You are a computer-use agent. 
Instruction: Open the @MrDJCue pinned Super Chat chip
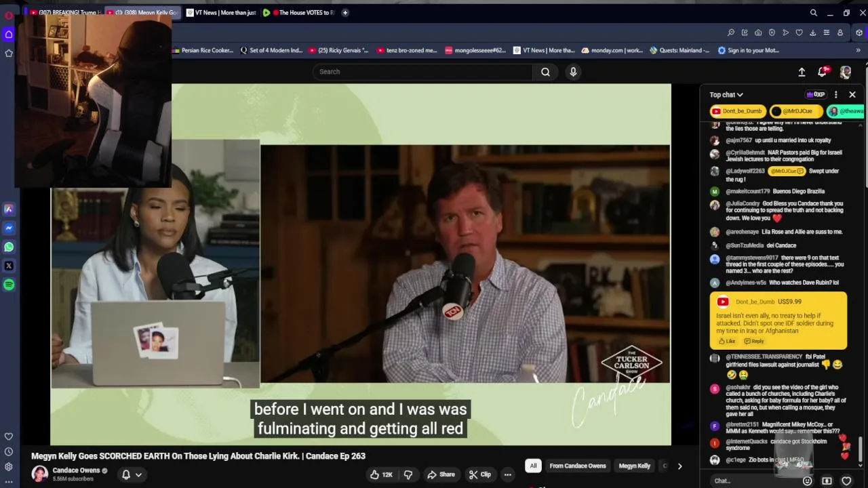click(x=795, y=111)
